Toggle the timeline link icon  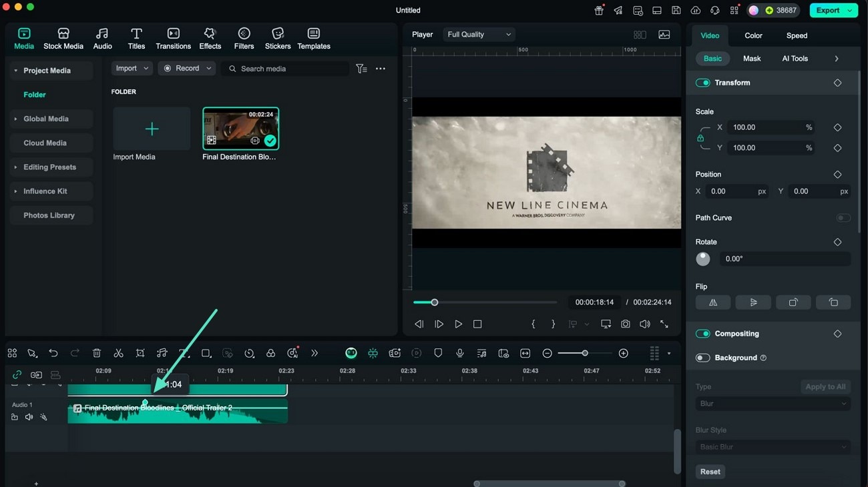click(x=17, y=375)
